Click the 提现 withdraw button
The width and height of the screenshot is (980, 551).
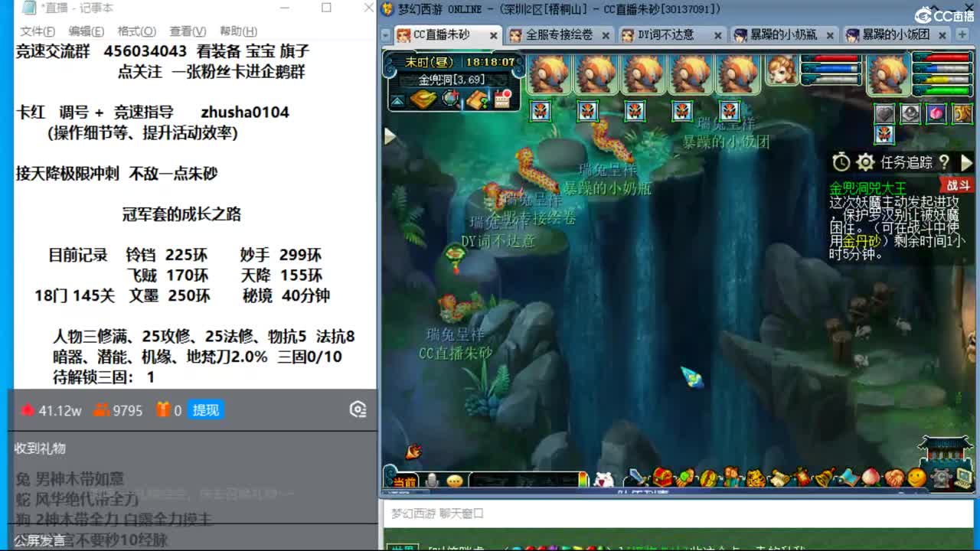tap(206, 410)
